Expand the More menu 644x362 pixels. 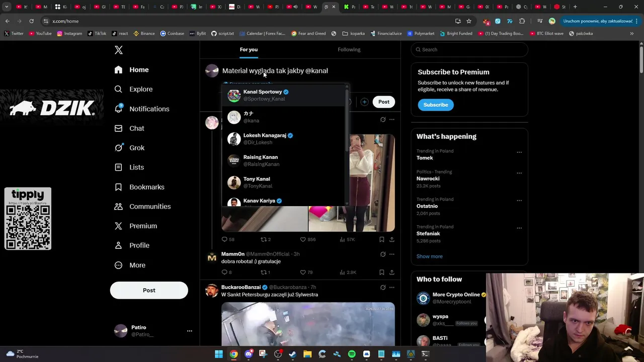pyautogui.click(x=130, y=265)
